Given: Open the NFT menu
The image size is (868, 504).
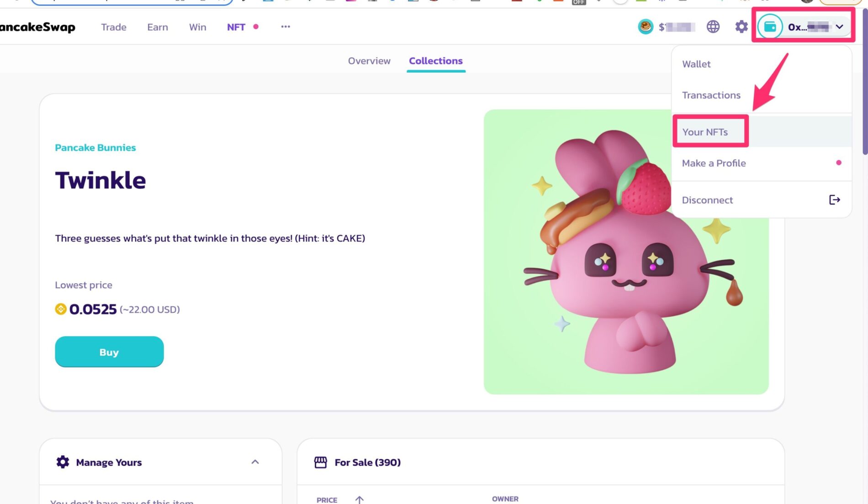Looking at the screenshot, I should point(236,27).
